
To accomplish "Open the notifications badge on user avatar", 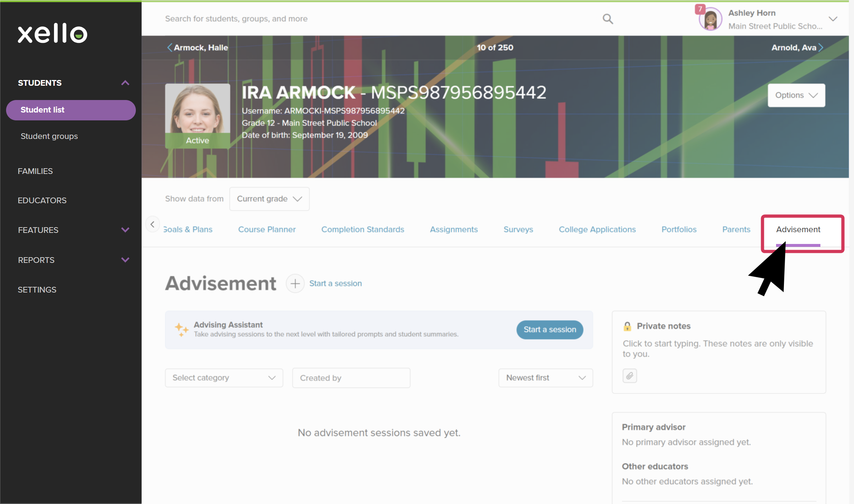I will point(700,9).
